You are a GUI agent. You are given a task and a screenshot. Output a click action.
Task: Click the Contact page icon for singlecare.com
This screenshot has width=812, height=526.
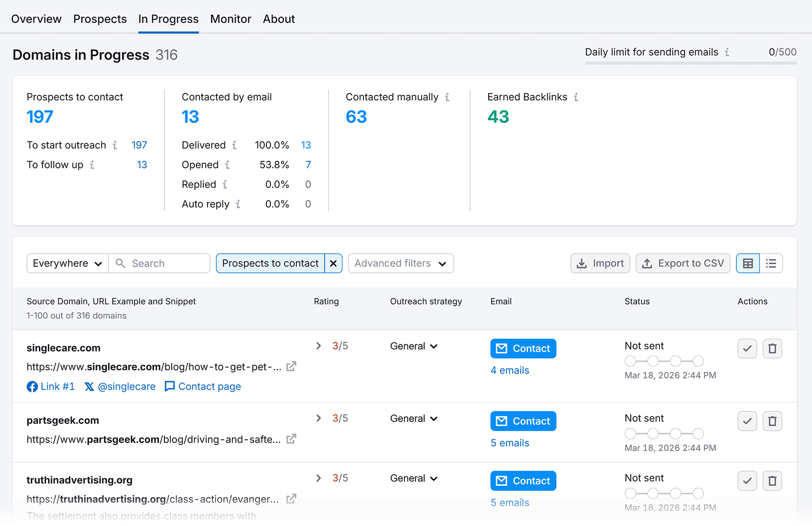click(x=170, y=387)
